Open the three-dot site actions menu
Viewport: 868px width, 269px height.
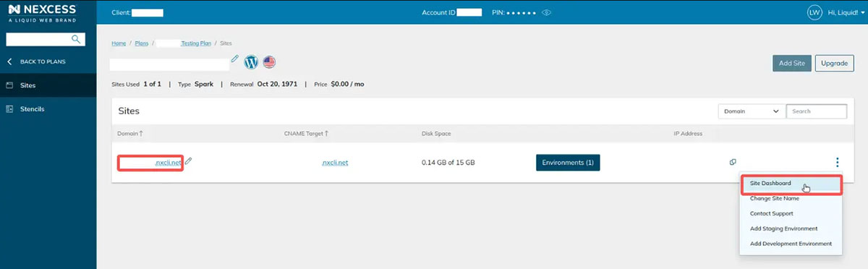pos(837,162)
